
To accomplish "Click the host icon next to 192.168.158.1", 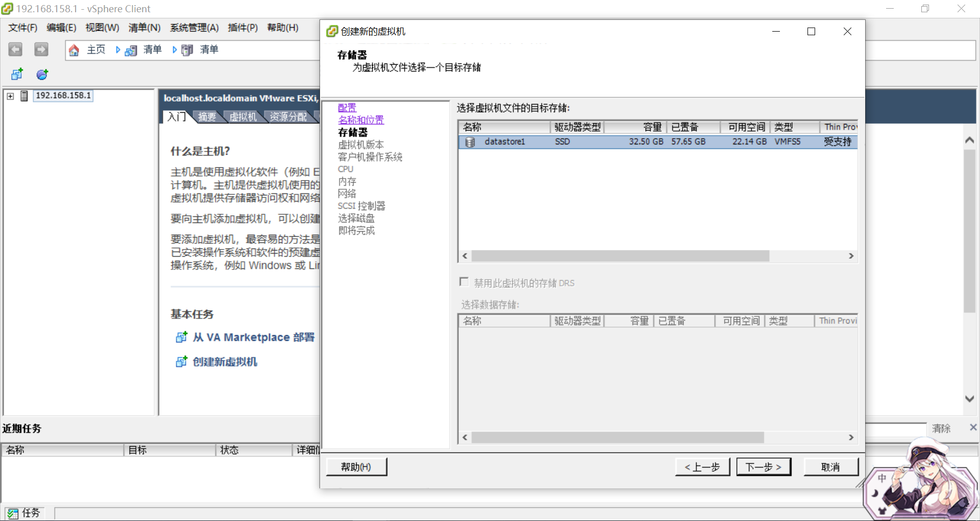I will pos(24,95).
